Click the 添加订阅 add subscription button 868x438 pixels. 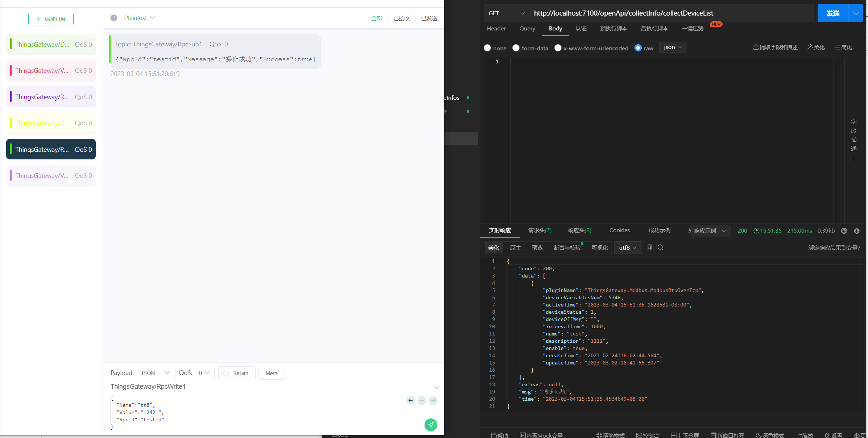pyautogui.click(x=51, y=19)
